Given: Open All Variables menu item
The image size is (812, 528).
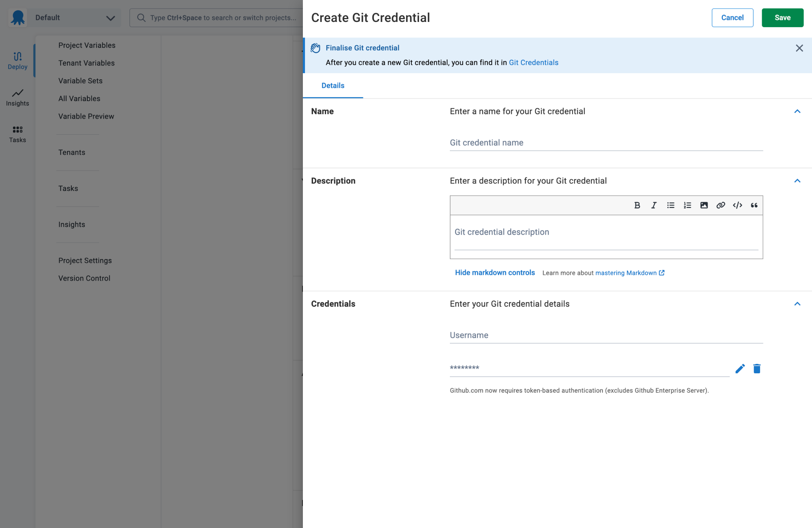Looking at the screenshot, I should tap(79, 98).
